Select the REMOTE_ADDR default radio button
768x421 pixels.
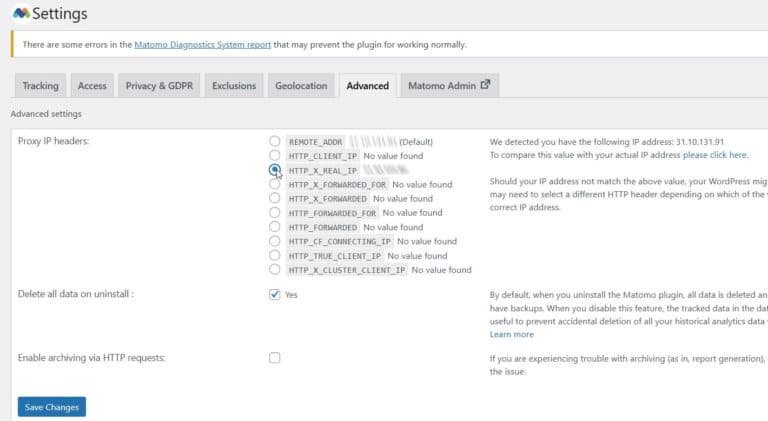tap(275, 141)
